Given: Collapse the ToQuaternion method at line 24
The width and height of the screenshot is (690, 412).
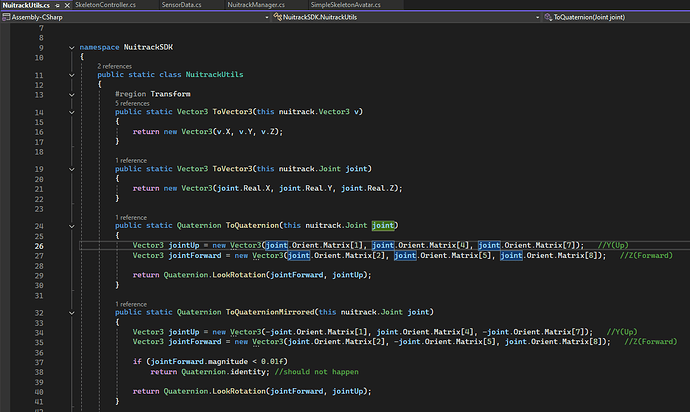Looking at the screenshot, I should click(70, 226).
